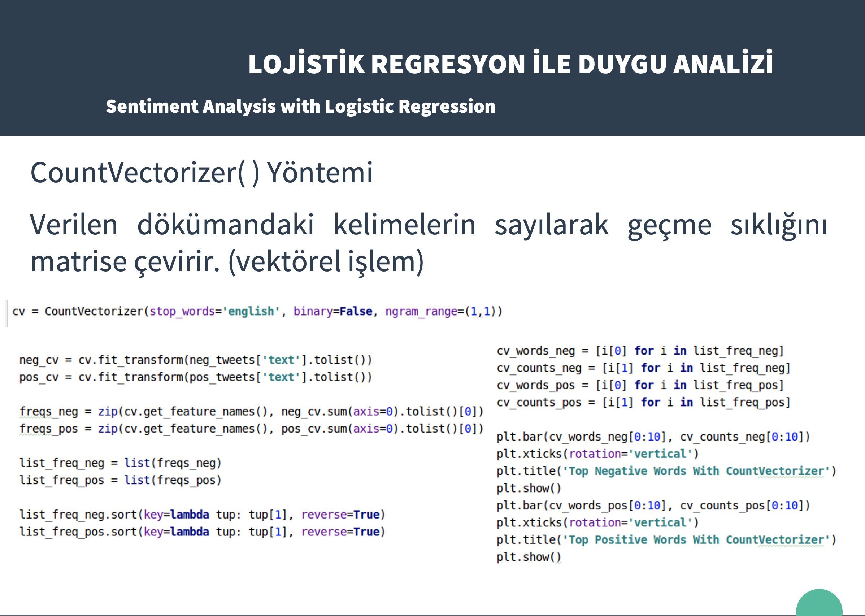The width and height of the screenshot is (865, 616).
Task: Click the cv_words_neg list comprehension line
Action: click(x=640, y=351)
